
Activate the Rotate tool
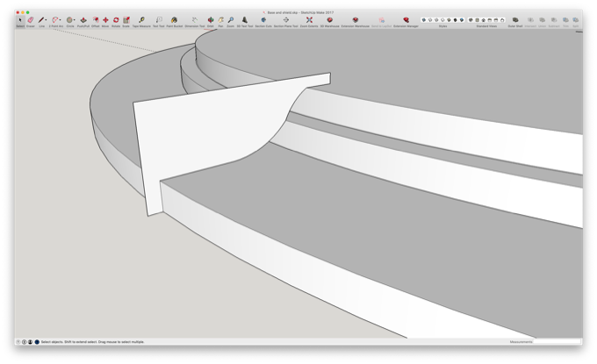[x=116, y=20]
